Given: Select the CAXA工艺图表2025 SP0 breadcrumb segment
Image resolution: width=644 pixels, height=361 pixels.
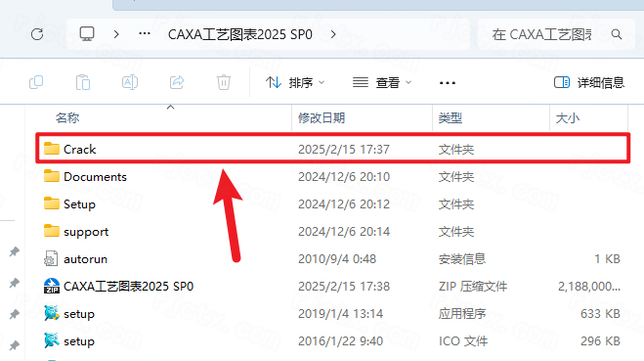Looking at the screenshot, I should [x=240, y=34].
